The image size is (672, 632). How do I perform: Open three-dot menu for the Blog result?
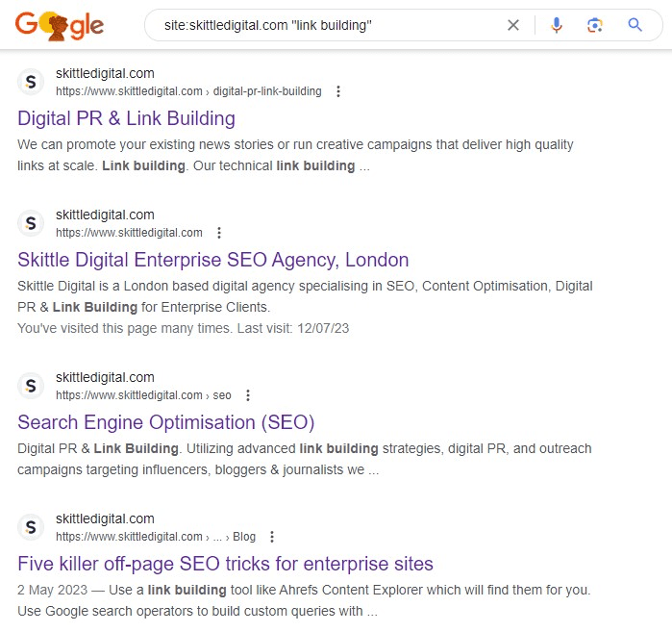272,537
